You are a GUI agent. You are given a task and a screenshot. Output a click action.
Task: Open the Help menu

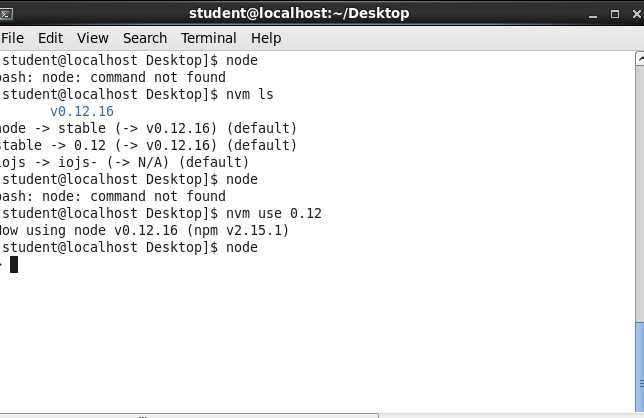coord(266,38)
